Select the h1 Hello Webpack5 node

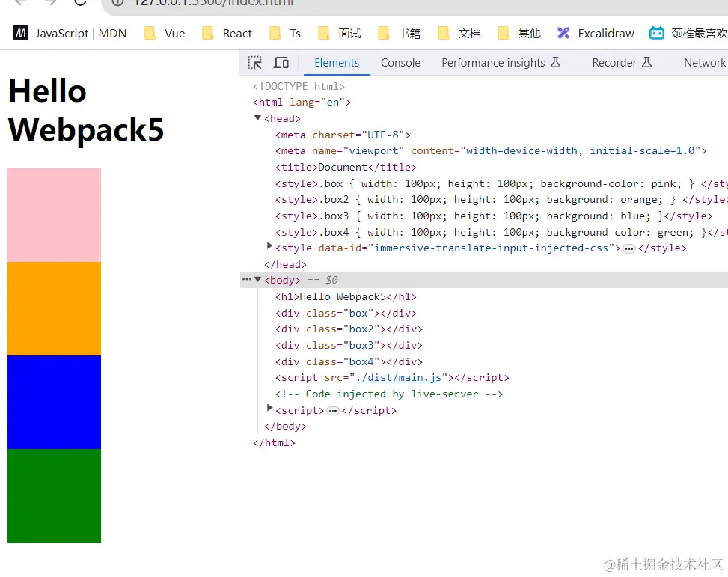click(x=346, y=297)
